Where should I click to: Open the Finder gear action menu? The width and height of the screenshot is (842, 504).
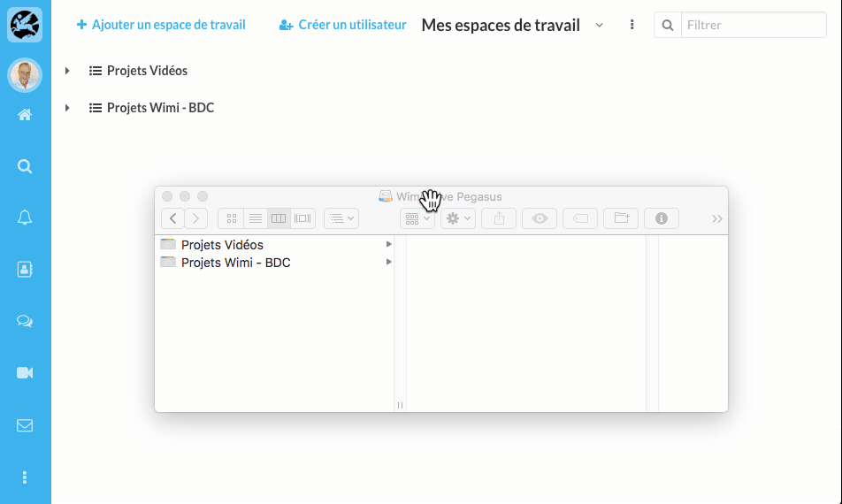(x=458, y=218)
